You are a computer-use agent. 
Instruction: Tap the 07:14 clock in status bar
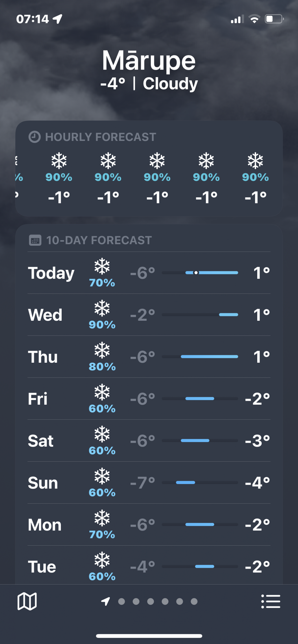(x=32, y=19)
